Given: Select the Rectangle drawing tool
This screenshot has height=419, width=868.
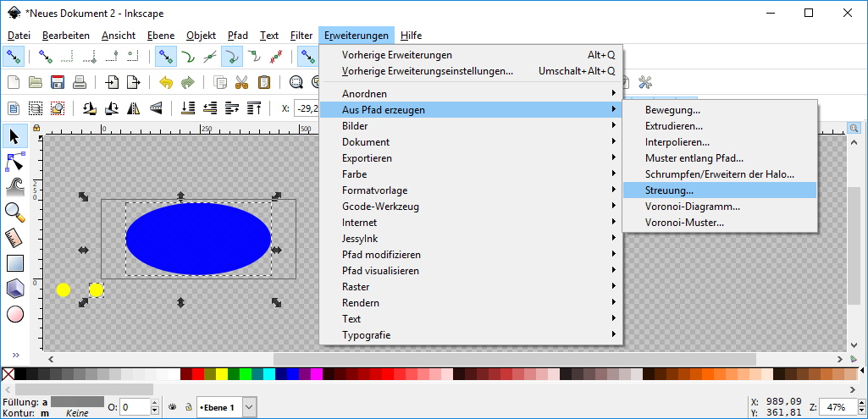Looking at the screenshot, I should pyautogui.click(x=14, y=263).
